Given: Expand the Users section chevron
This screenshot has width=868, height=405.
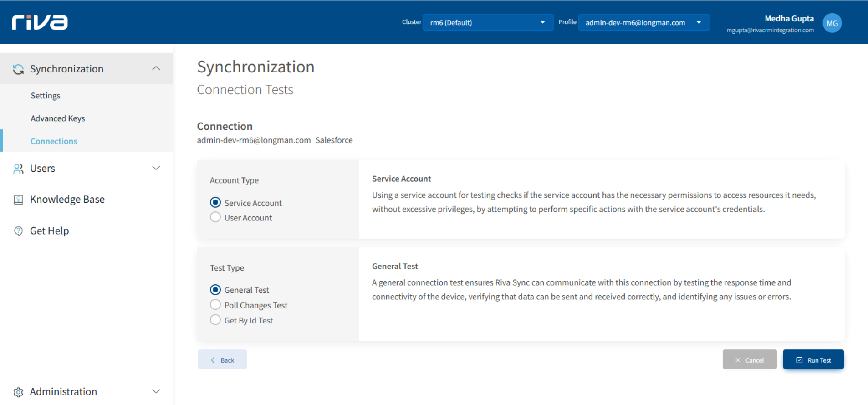Looking at the screenshot, I should pyautogui.click(x=156, y=168).
